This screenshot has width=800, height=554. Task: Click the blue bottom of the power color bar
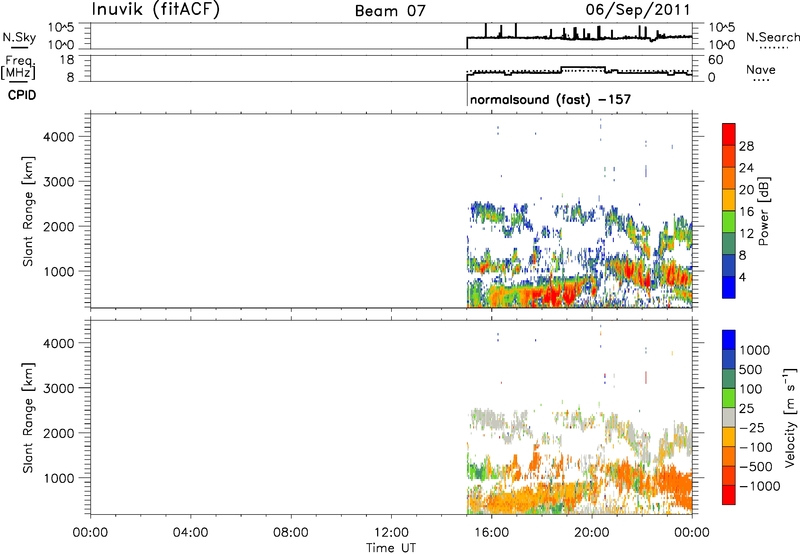[x=729, y=287]
